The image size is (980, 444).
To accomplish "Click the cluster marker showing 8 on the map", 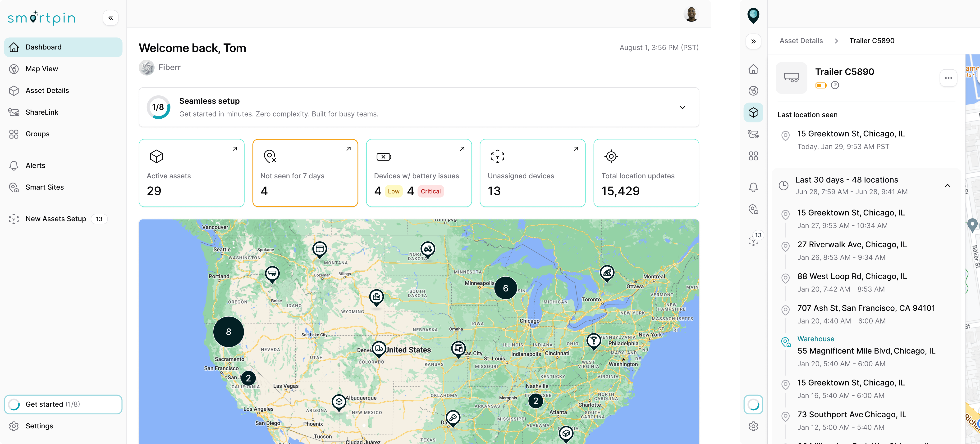I will click(x=228, y=332).
